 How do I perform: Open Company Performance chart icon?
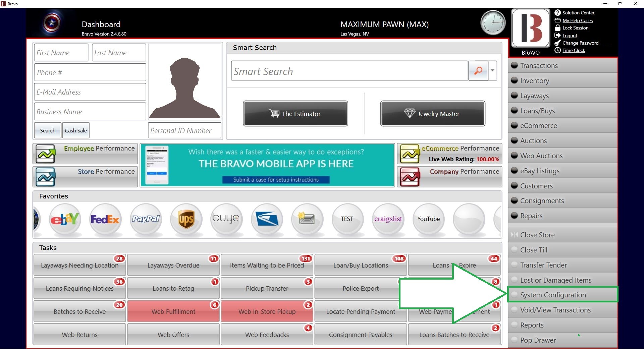click(410, 177)
